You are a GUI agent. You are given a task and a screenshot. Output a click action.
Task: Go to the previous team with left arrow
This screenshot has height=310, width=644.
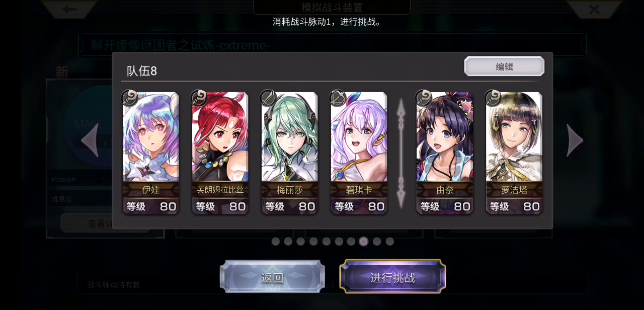(x=90, y=140)
